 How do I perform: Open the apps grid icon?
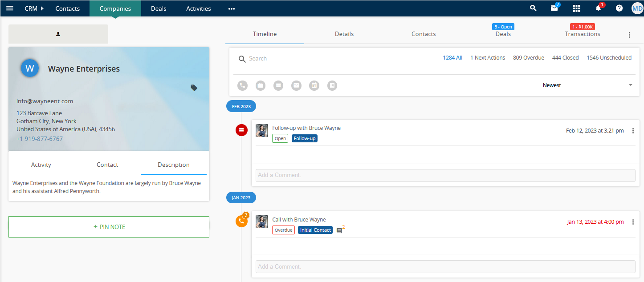pyautogui.click(x=576, y=8)
